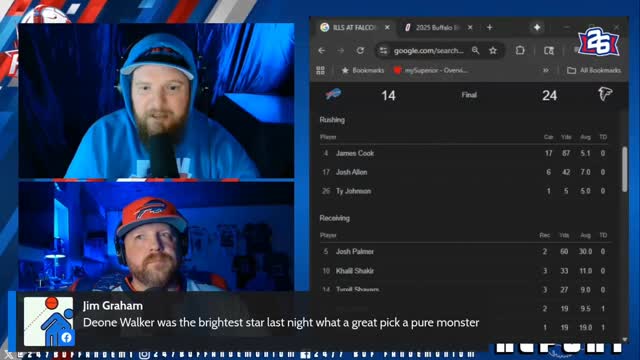The image size is (640, 360).
Task: Click the Deone Walker comment text
Action: 281,322
